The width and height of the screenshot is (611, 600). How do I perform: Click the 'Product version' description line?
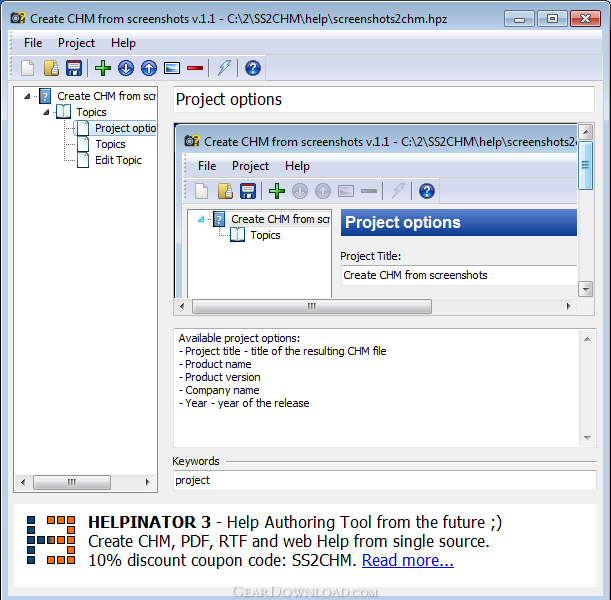click(219, 377)
